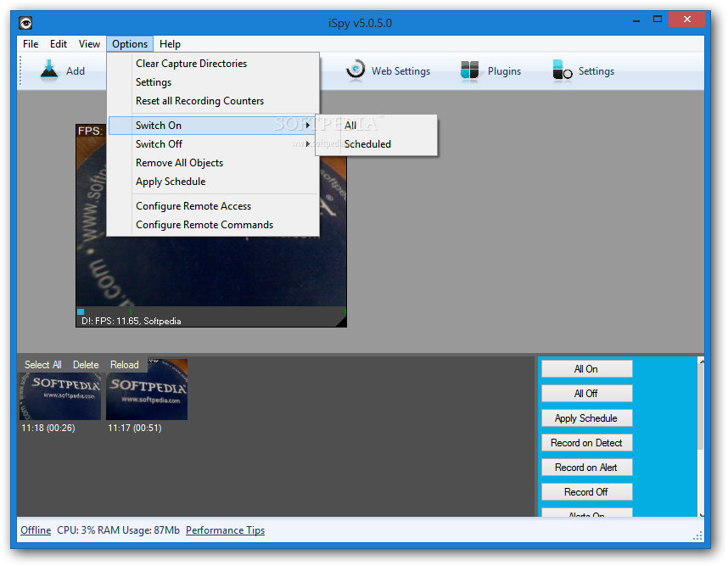This screenshot has width=728, height=566.
Task: Click Reload in recordings panel
Action: [x=125, y=365]
